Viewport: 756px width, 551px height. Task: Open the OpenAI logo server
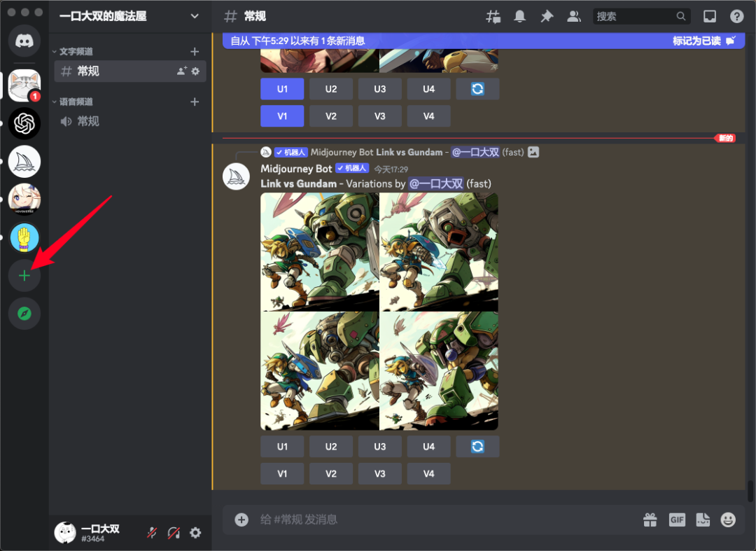[24, 123]
